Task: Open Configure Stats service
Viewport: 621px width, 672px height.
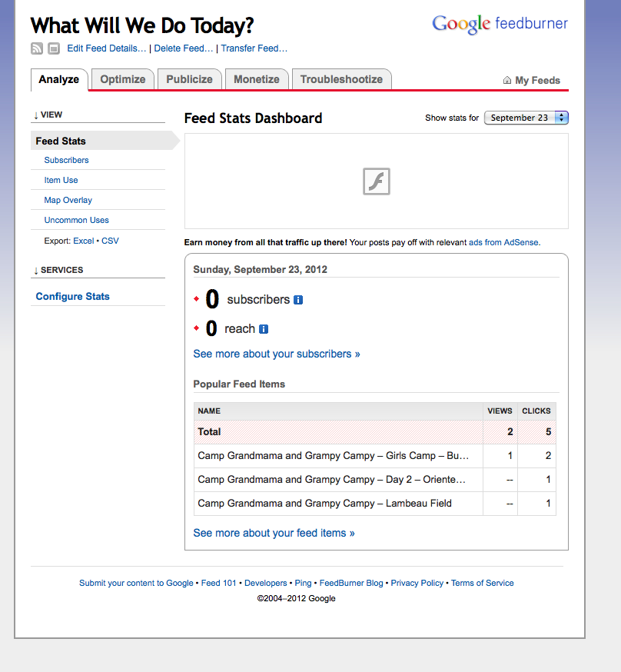Action: click(73, 297)
